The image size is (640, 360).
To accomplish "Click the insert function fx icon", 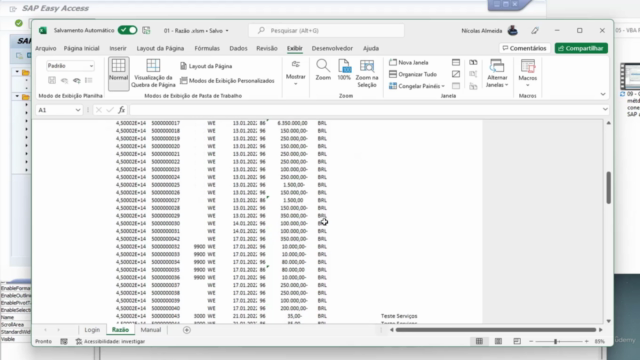I will [x=122, y=110].
